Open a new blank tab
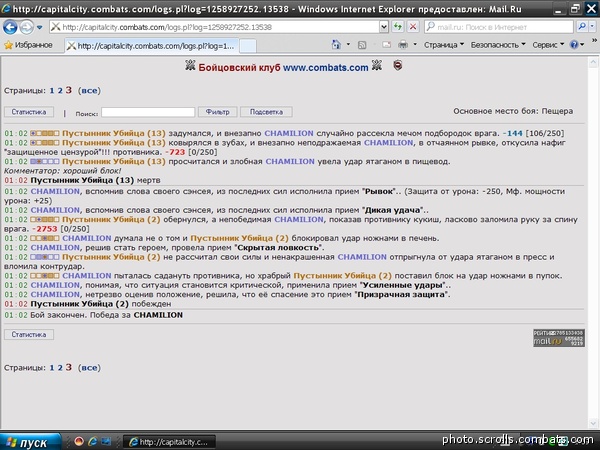This screenshot has width=600, height=450. 248,46
